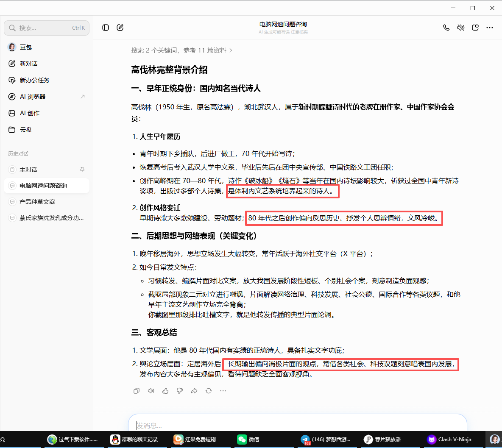Click the pin icon next to 主对话

coord(82,169)
